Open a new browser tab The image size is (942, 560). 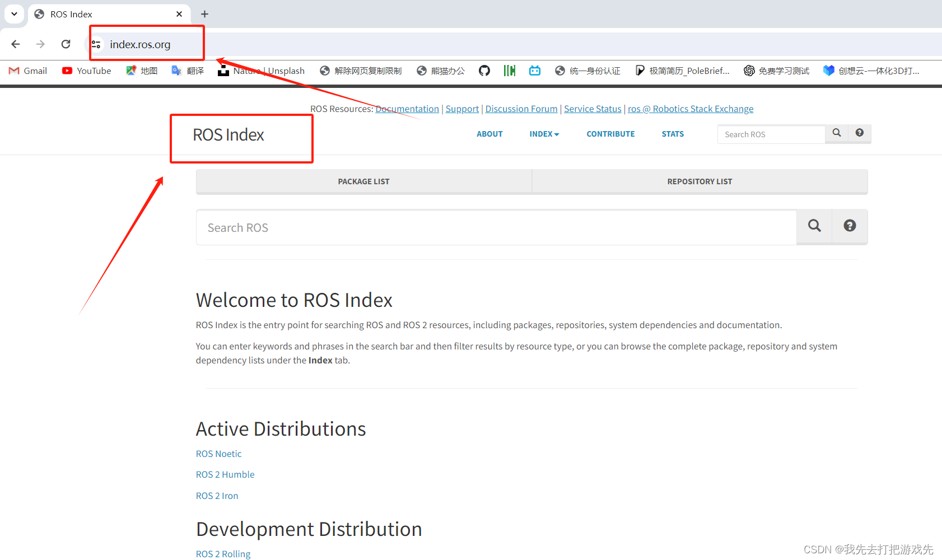pos(204,14)
